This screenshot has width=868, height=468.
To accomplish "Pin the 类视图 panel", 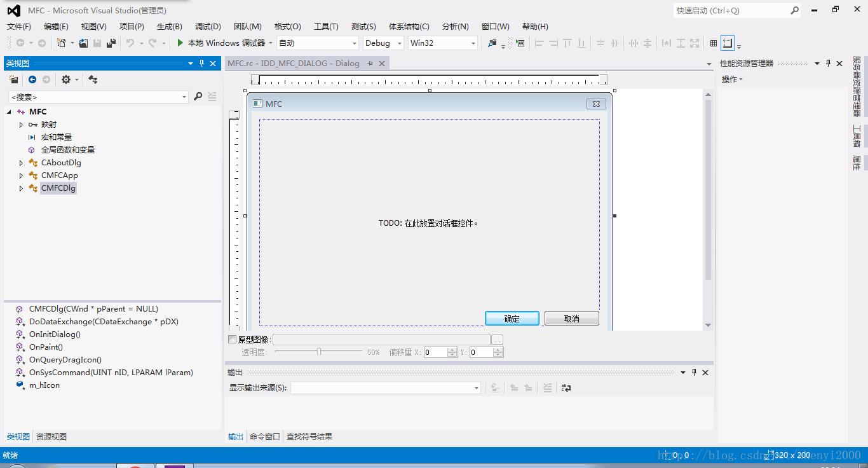I will pos(201,63).
